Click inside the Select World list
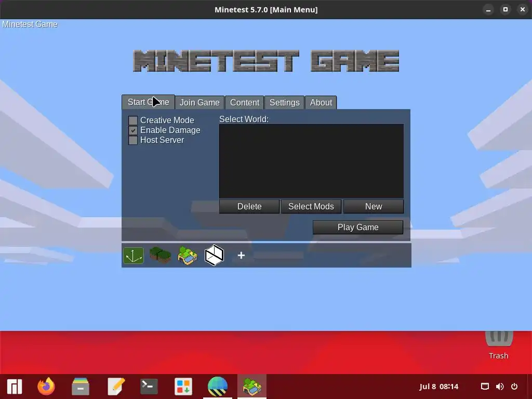The height and width of the screenshot is (399, 532). coord(312,161)
